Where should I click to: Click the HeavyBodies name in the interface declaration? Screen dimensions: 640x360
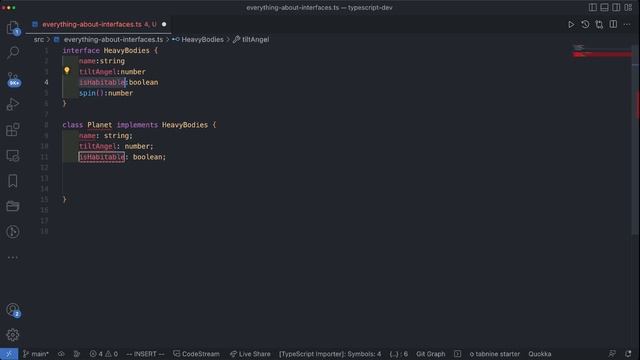tap(127, 51)
